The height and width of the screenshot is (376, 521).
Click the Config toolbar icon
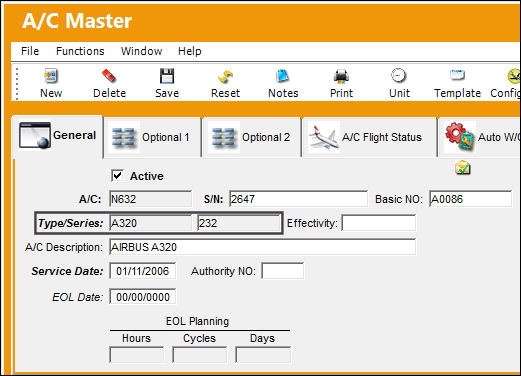click(514, 76)
